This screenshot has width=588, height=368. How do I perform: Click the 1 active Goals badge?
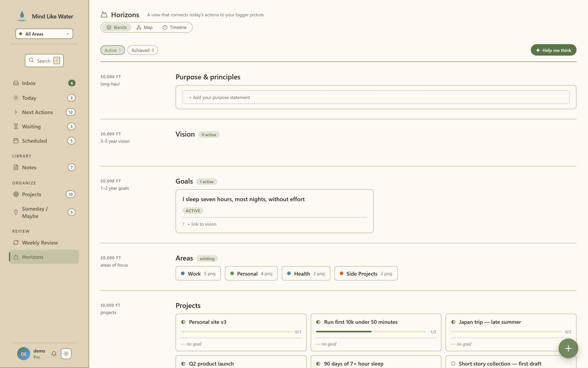206,182
